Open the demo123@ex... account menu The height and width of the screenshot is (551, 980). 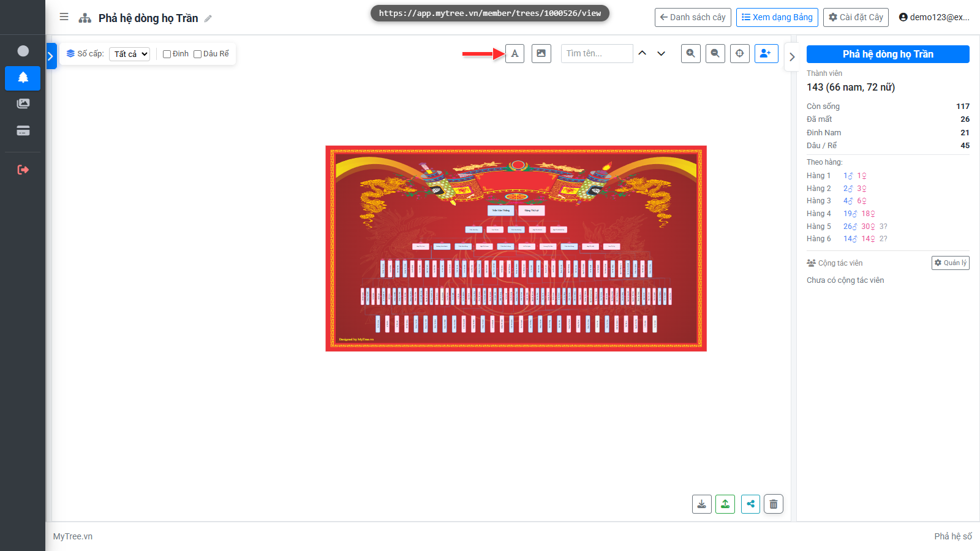tap(934, 17)
